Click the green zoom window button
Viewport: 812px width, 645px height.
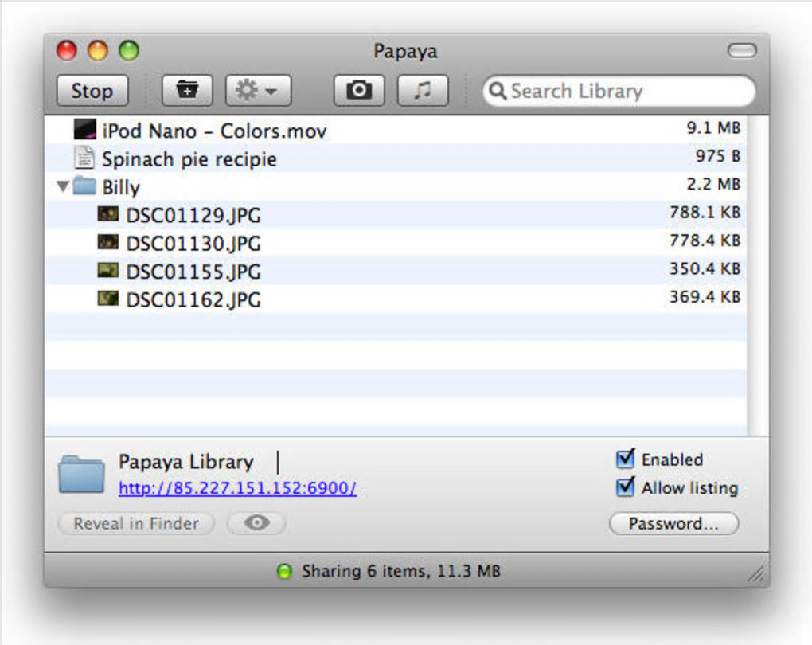(x=129, y=50)
